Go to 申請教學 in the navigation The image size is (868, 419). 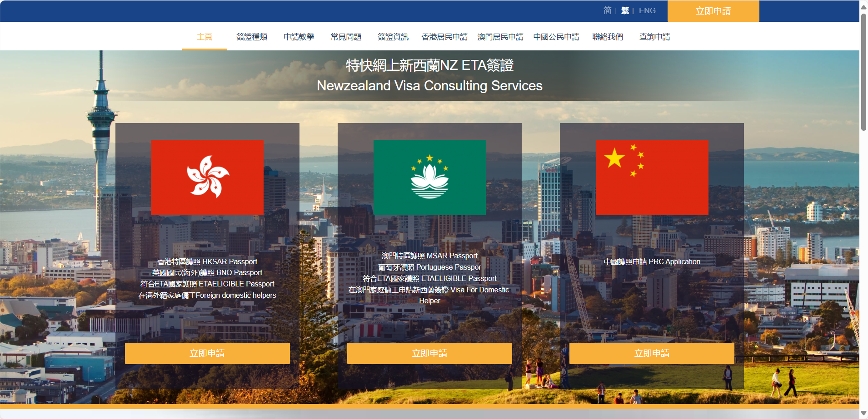pyautogui.click(x=299, y=37)
